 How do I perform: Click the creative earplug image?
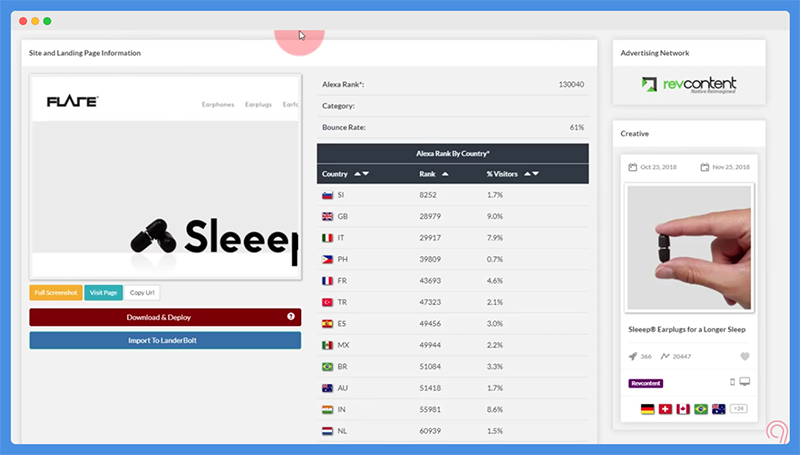click(x=689, y=247)
